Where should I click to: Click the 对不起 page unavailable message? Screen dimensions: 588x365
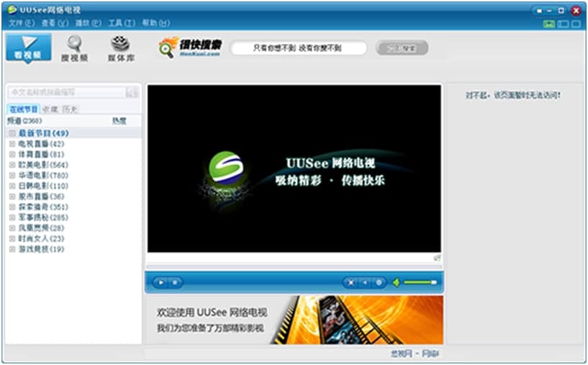tap(513, 95)
